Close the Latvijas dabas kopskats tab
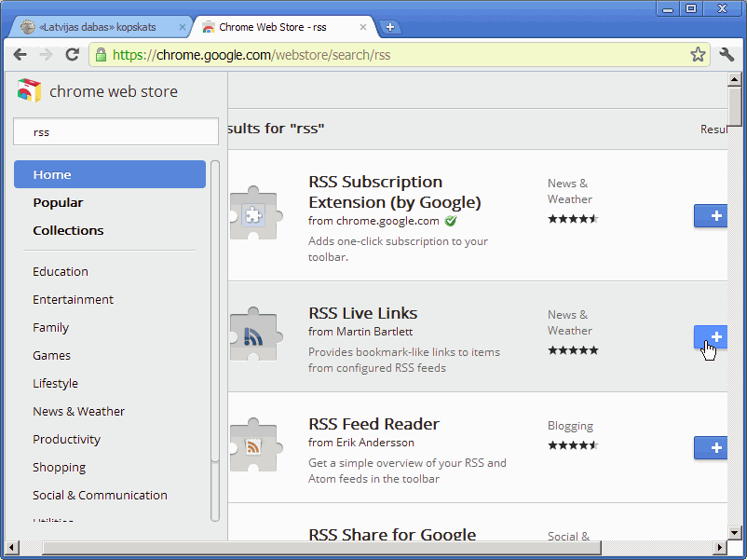This screenshot has height=560, width=747. pyautogui.click(x=182, y=27)
